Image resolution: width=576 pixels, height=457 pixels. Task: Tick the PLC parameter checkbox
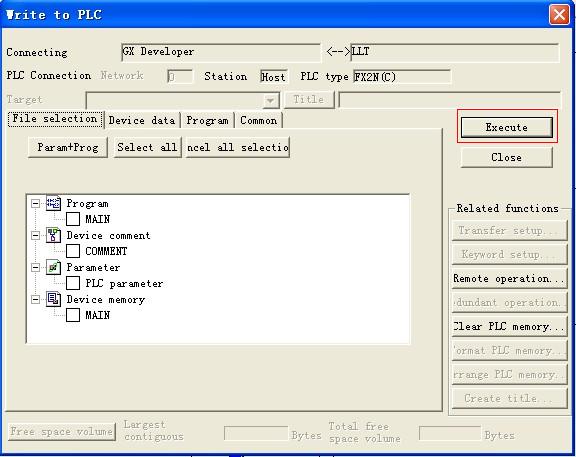[x=73, y=283]
